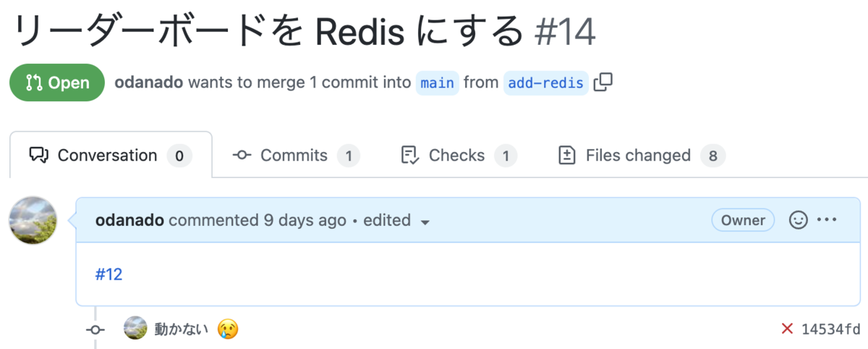Screen dimensions: 868x349
Task: Click odanado's large profile avatar
Action: (x=33, y=220)
